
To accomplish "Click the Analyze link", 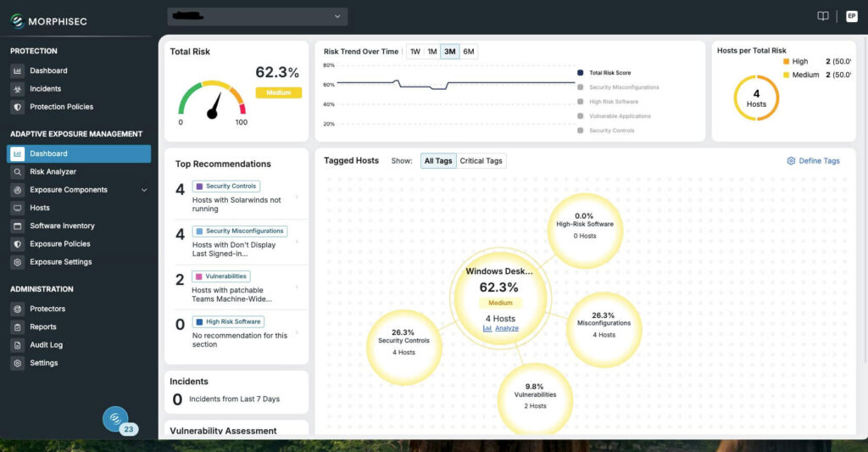I will tap(507, 328).
